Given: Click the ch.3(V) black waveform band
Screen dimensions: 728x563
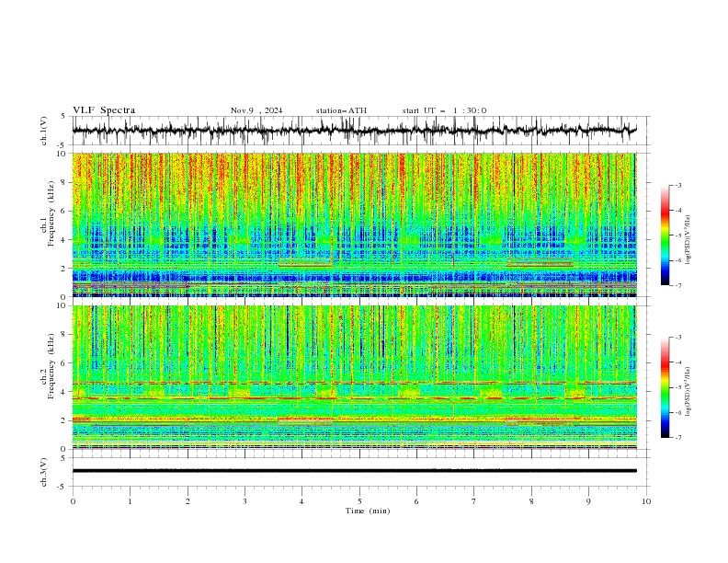Looking at the screenshot, I should [355, 471].
